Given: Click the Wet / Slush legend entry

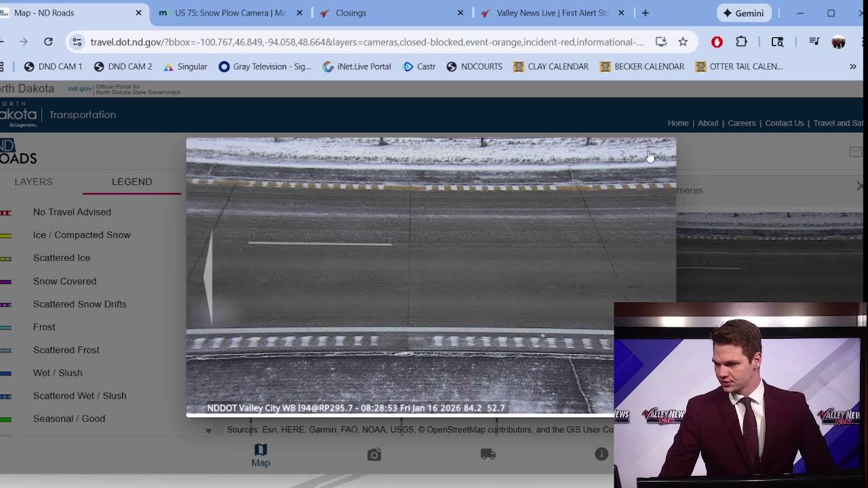Looking at the screenshot, I should [58, 373].
